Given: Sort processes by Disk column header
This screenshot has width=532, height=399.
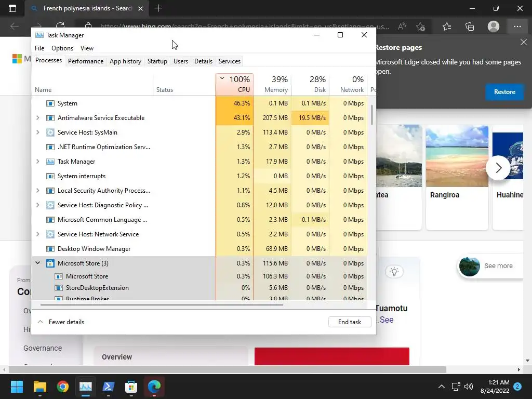Looking at the screenshot, I should point(311,85).
